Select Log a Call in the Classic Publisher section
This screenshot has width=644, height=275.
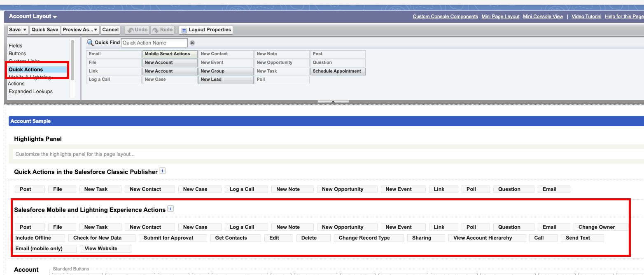(246, 189)
